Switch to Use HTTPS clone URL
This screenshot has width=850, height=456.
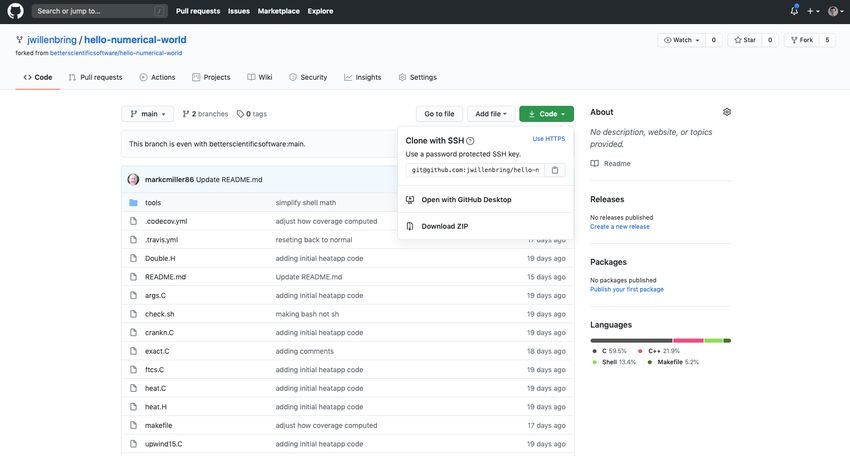[549, 139]
